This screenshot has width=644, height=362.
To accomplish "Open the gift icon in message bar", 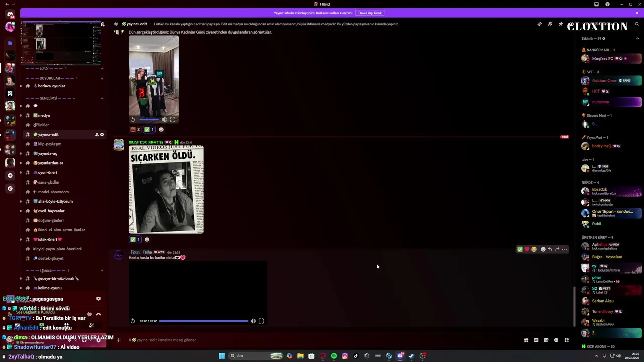I will [526, 340].
